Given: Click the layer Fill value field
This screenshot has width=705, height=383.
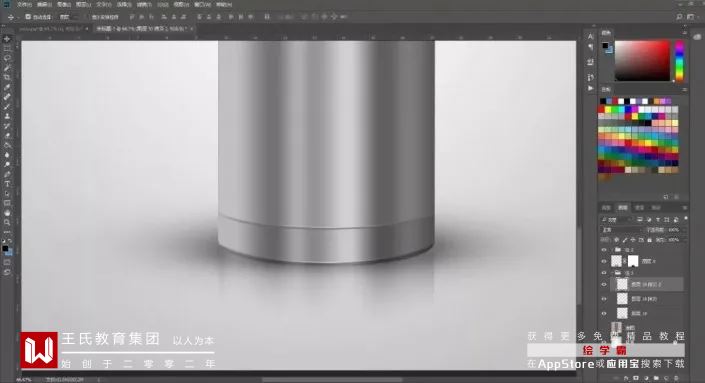Looking at the screenshot, I should (673, 240).
